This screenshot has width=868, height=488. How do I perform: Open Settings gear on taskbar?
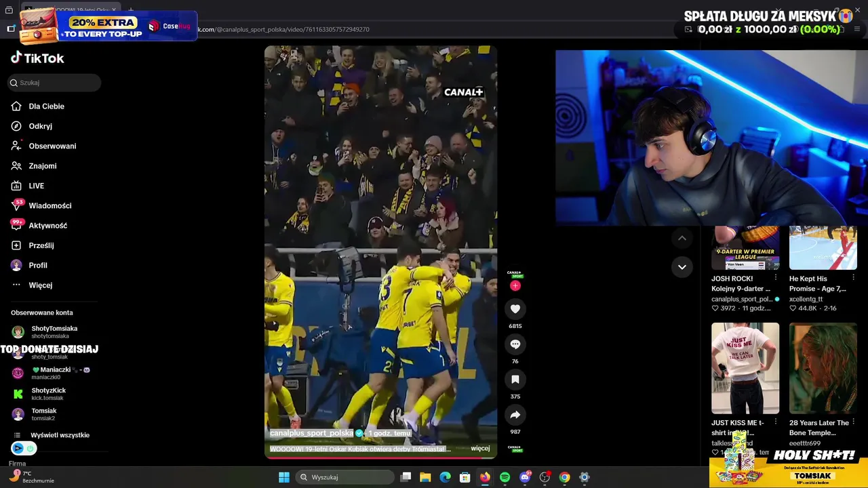585,477
